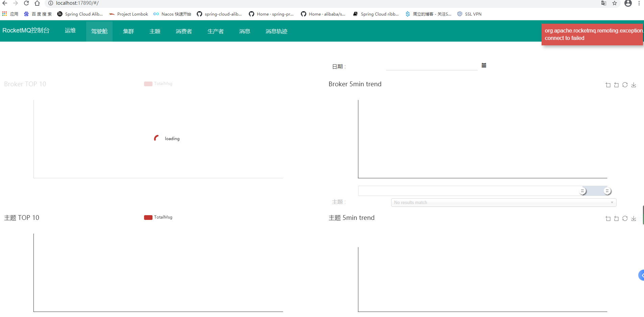Open the 生产者 producer tab
The height and width of the screenshot is (317, 644).
coord(216,31)
